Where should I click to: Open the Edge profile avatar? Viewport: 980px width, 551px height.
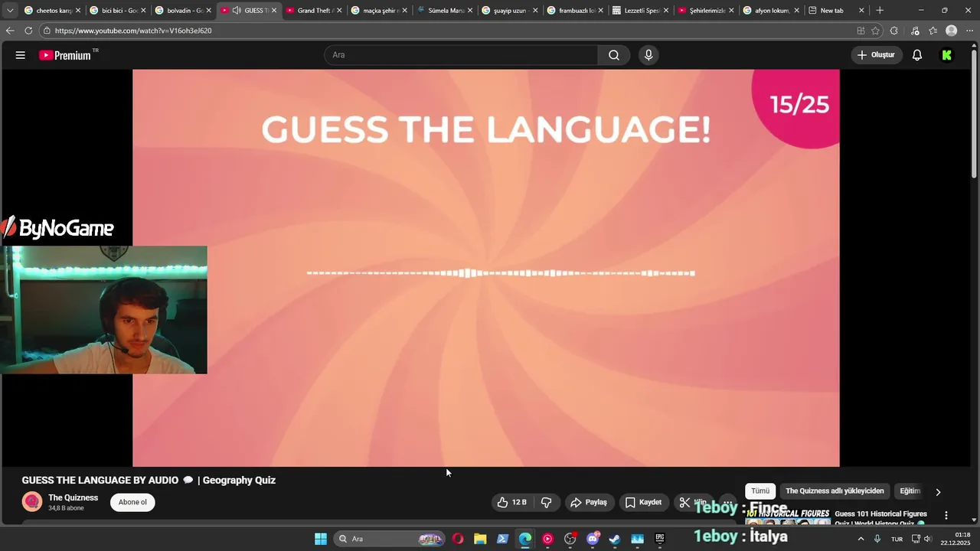click(951, 31)
